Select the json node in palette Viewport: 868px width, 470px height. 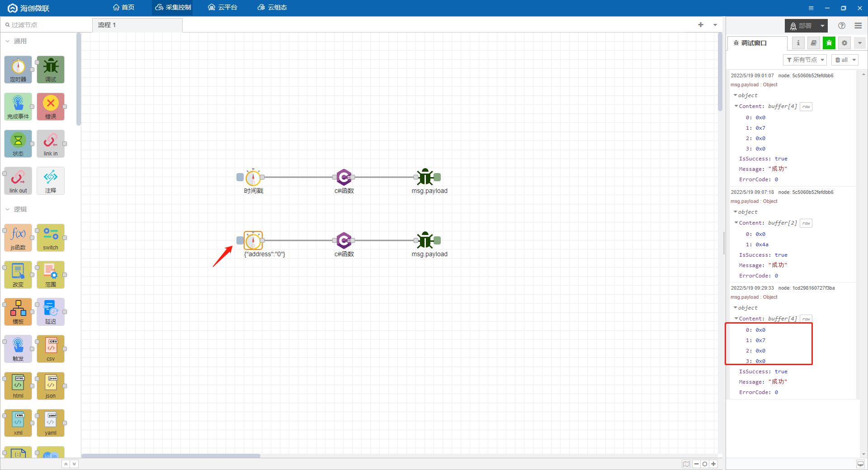pyautogui.click(x=51, y=386)
